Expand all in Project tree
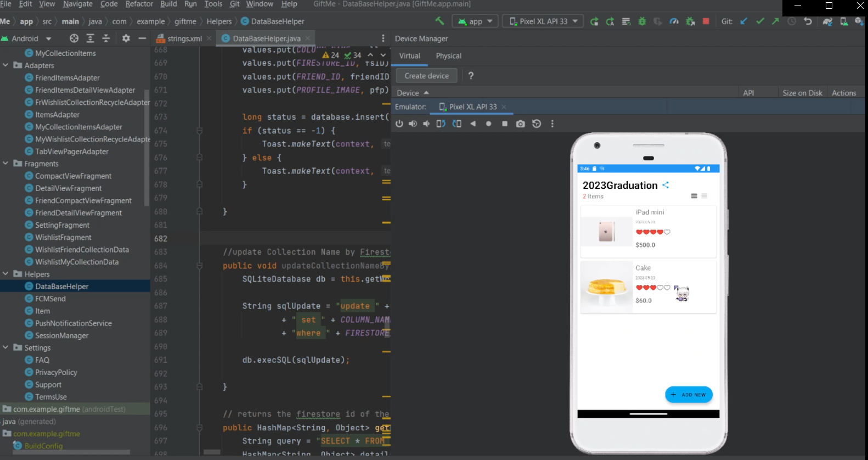The image size is (868, 460). (x=91, y=38)
